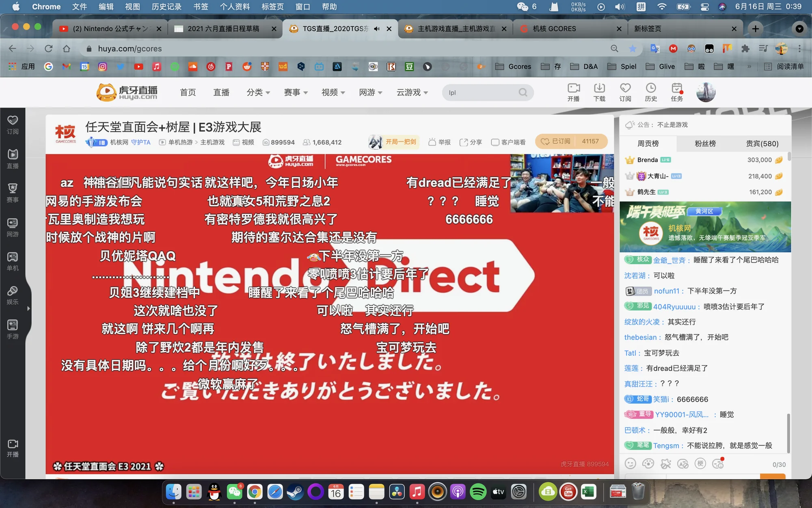
Task: Open the 历史 clock icon
Action: [651, 92]
